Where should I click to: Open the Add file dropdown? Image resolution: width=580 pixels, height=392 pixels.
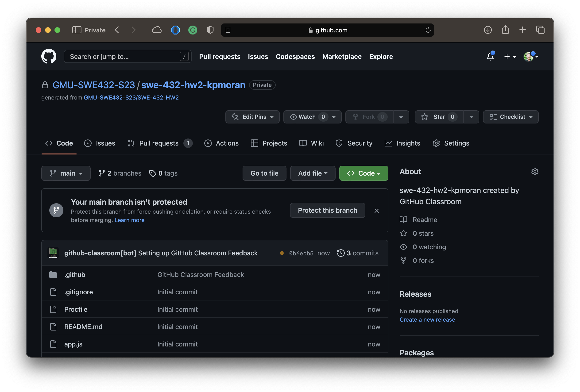coord(313,173)
